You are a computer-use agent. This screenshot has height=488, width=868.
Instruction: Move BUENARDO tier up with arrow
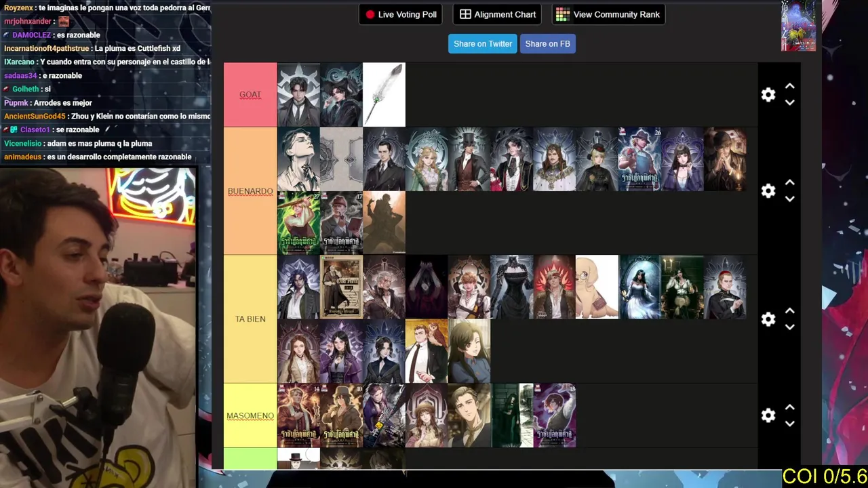pos(790,183)
